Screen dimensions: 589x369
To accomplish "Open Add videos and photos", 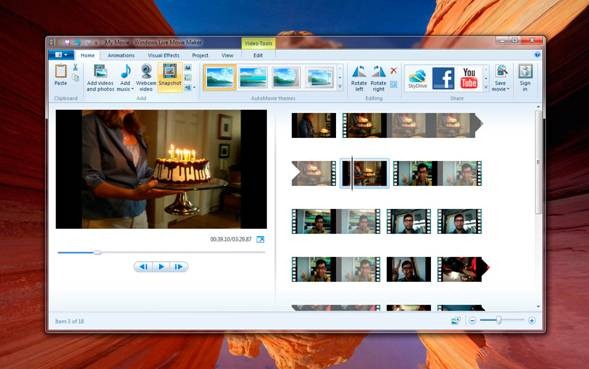I will click(100, 78).
